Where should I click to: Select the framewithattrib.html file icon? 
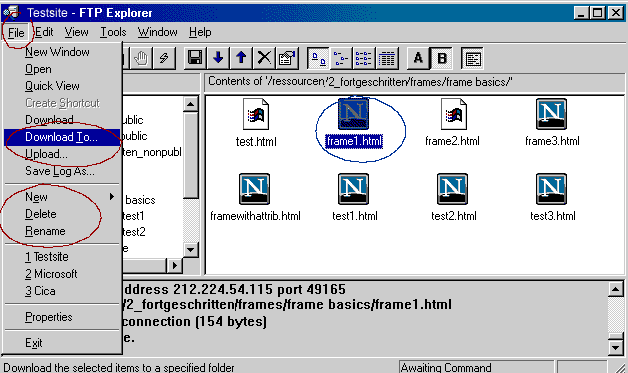pyautogui.click(x=254, y=189)
